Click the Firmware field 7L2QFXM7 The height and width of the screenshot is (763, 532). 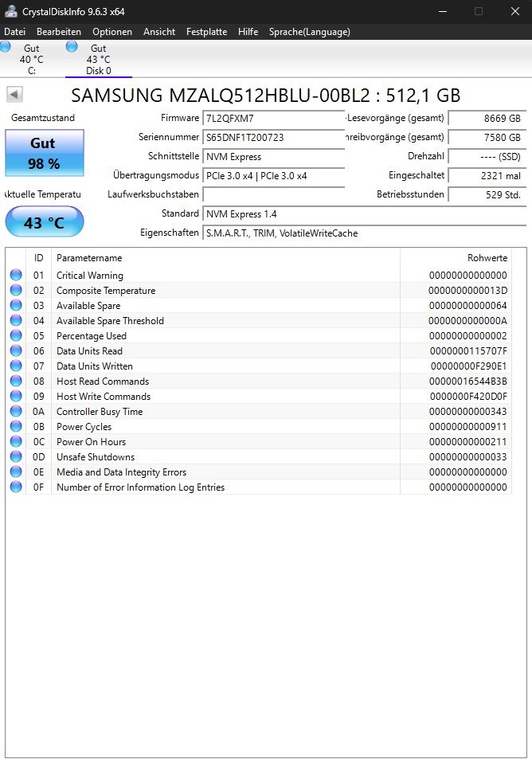tap(273, 118)
